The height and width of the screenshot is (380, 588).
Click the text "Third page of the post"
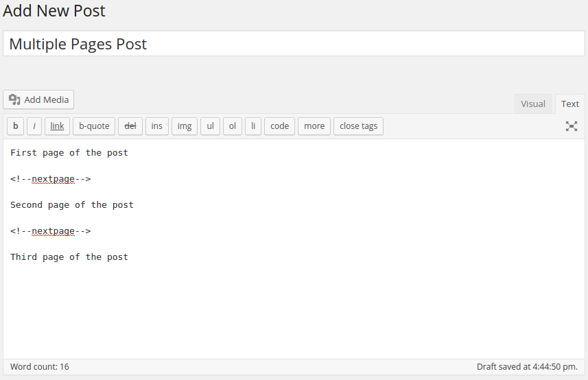pos(69,257)
